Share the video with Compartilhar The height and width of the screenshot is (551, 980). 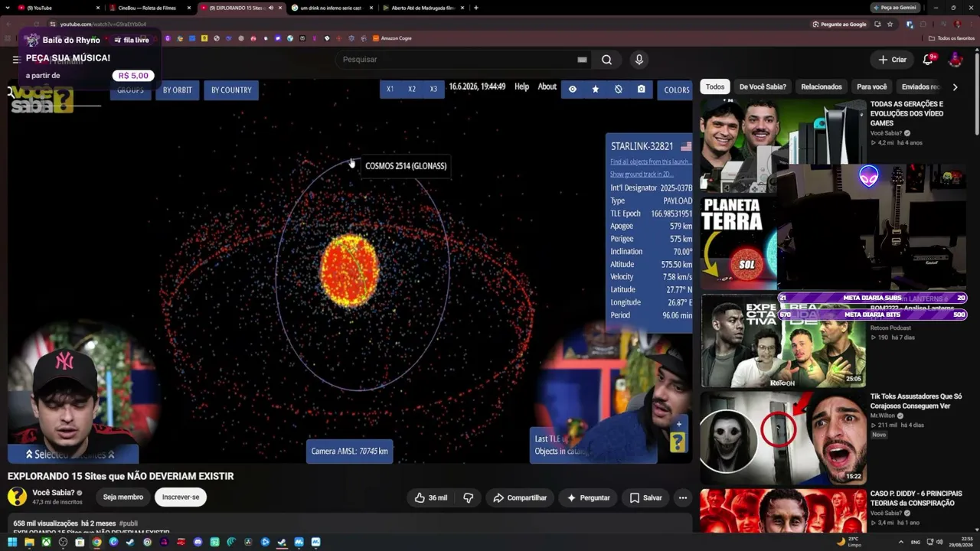(520, 497)
